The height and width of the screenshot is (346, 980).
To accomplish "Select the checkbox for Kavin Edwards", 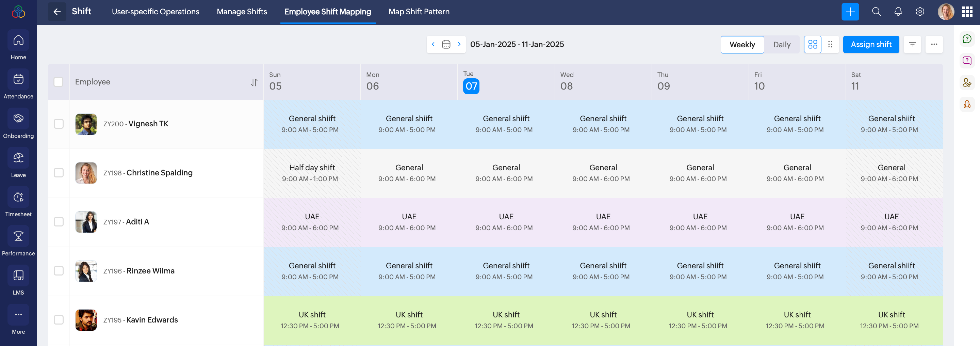I will coord(59,320).
